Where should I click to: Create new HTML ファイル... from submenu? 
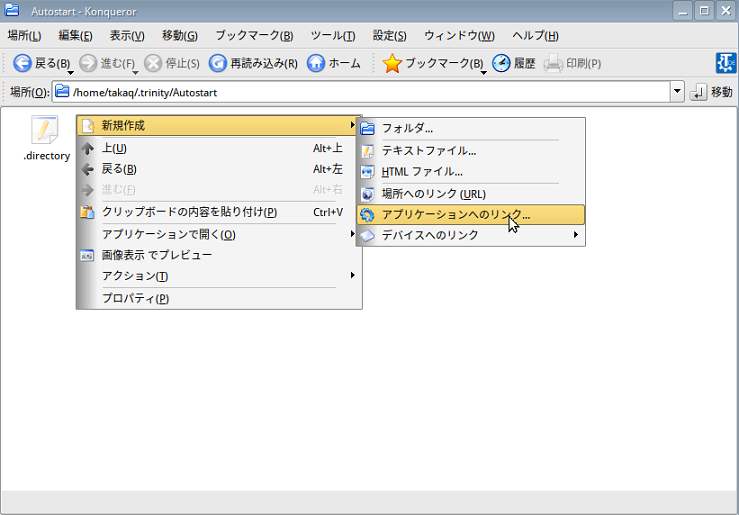[x=471, y=172]
